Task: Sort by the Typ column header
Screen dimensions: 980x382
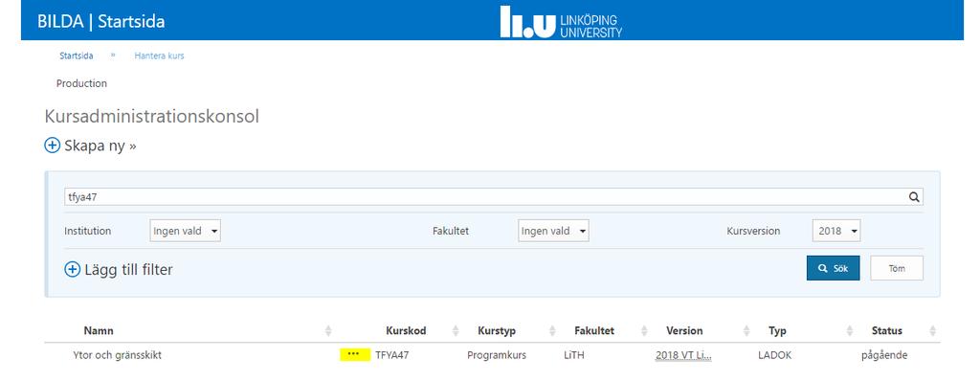Action: 777,331
